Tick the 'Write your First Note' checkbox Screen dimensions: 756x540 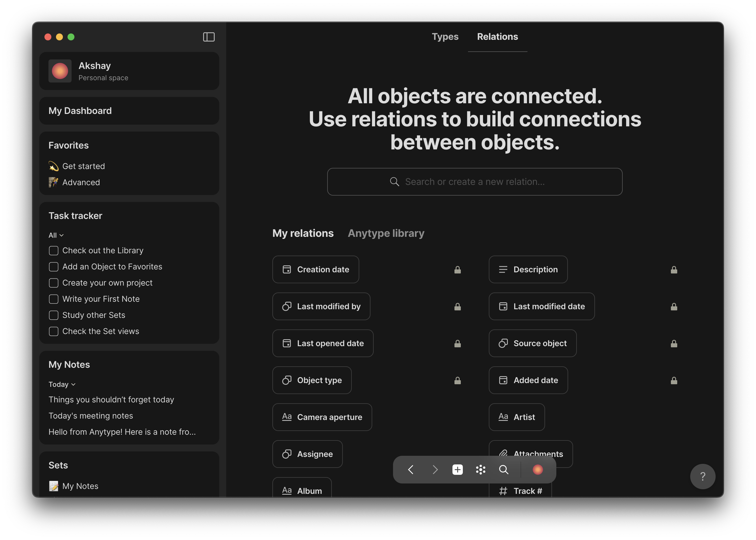click(54, 299)
